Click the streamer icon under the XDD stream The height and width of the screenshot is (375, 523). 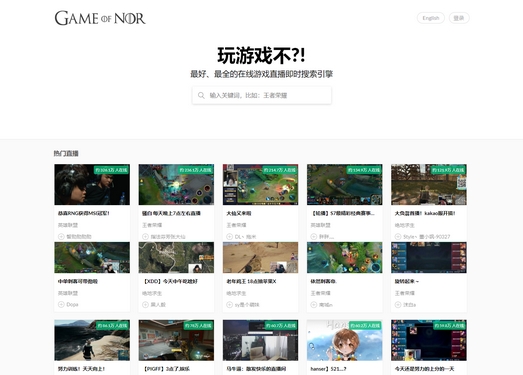(x=145, y=305)
